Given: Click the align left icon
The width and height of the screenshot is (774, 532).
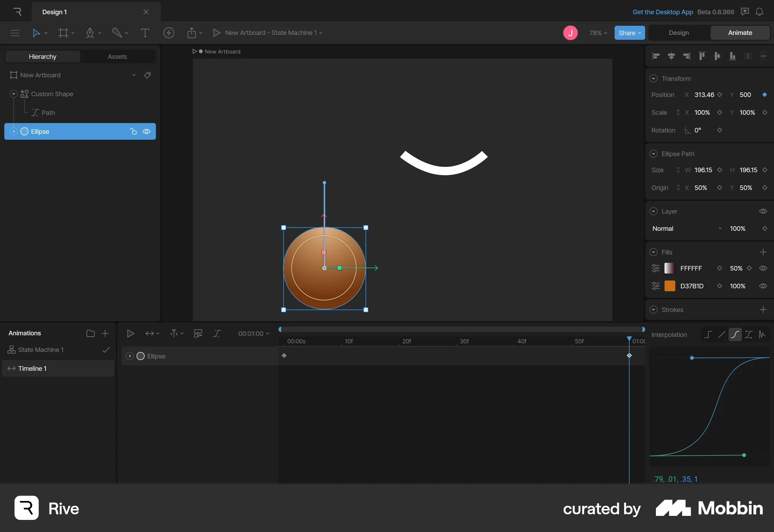Looking at the screenshot, I should pyautogui.click(x=656, y=56).
